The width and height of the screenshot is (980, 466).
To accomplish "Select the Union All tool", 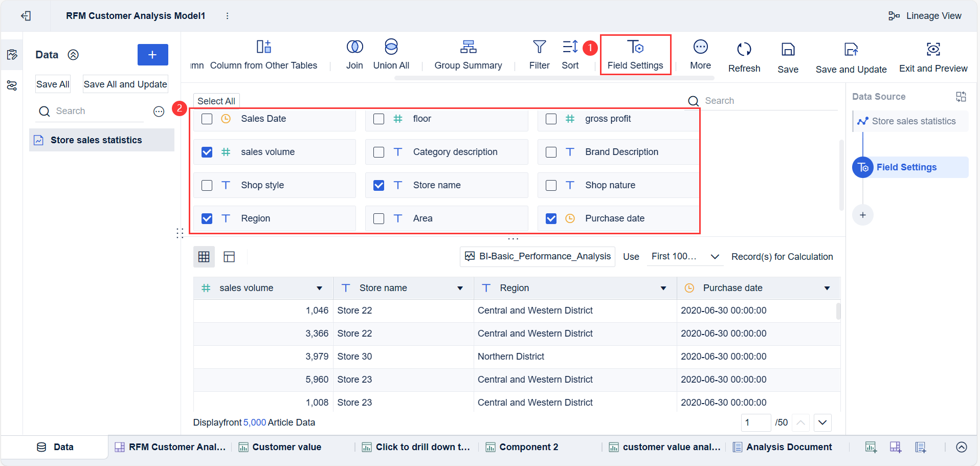I will coord(390,55).
